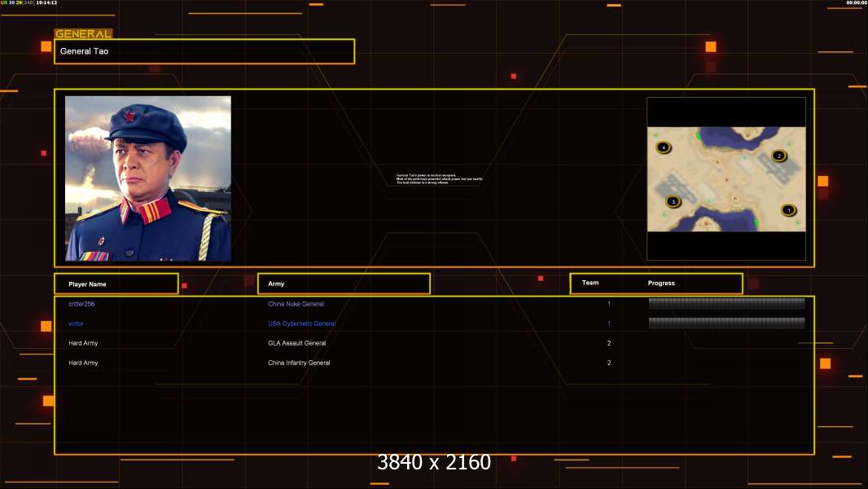868x489 pixels.
Task: Click the China Nuke General army entry
Action: tap(296, 304)
